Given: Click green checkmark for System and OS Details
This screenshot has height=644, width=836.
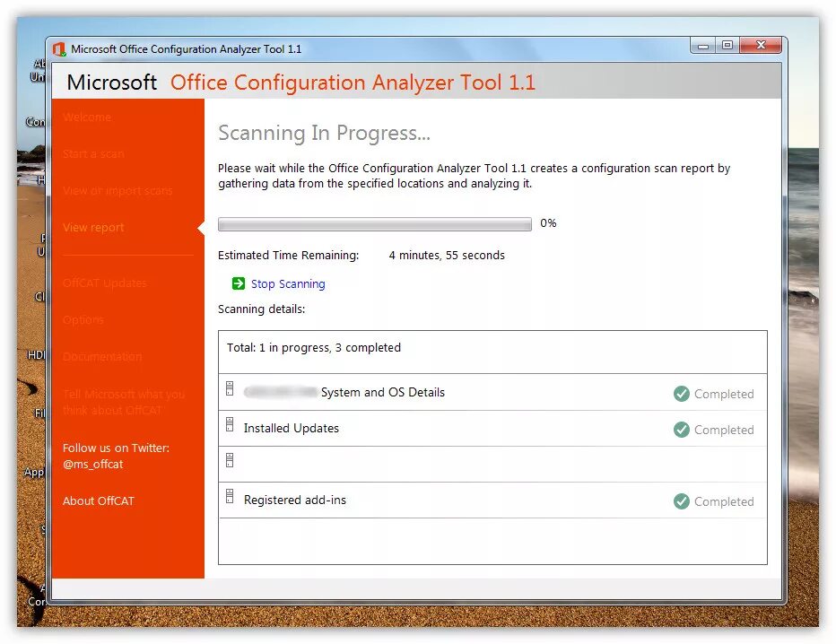Looking at the screenshot, I should click(682, 394).
